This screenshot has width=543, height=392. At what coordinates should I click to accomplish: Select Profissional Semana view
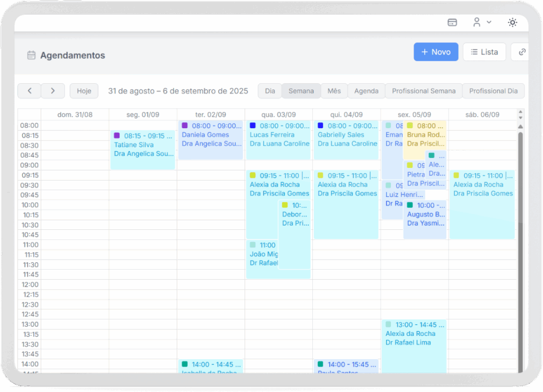click(424, 91)
